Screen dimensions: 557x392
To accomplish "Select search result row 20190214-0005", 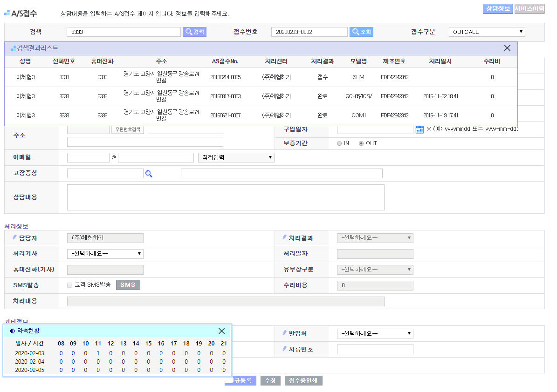I will tap(225, 77).
